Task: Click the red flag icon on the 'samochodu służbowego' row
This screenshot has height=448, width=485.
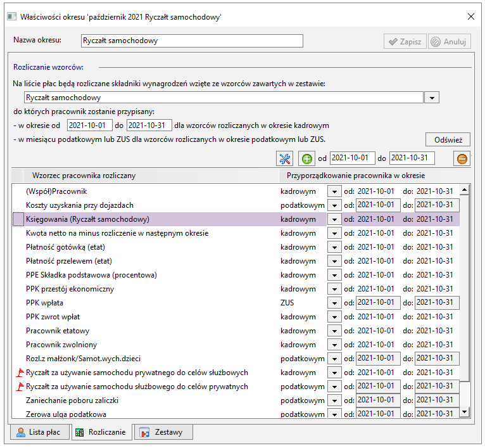Action: [x=20, y=387]
